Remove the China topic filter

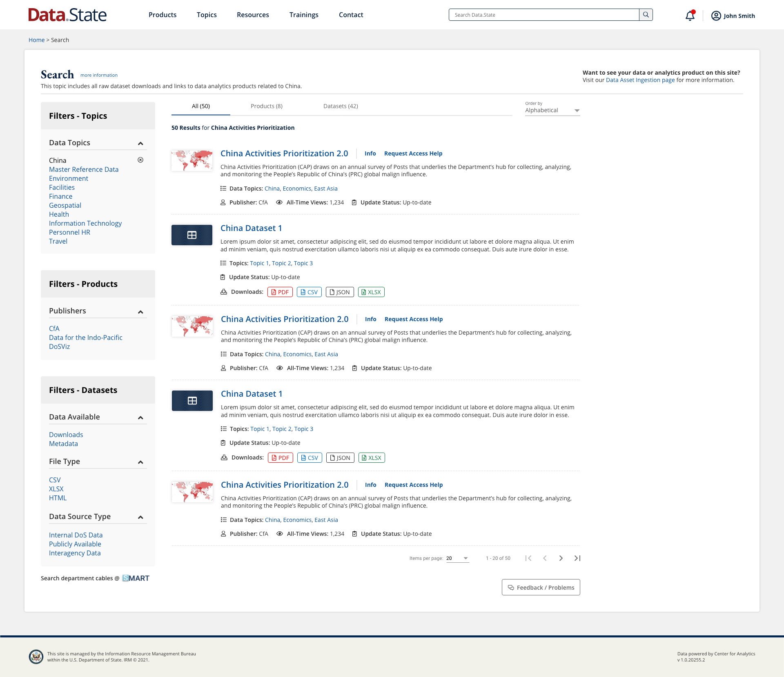tap(140, 160)
